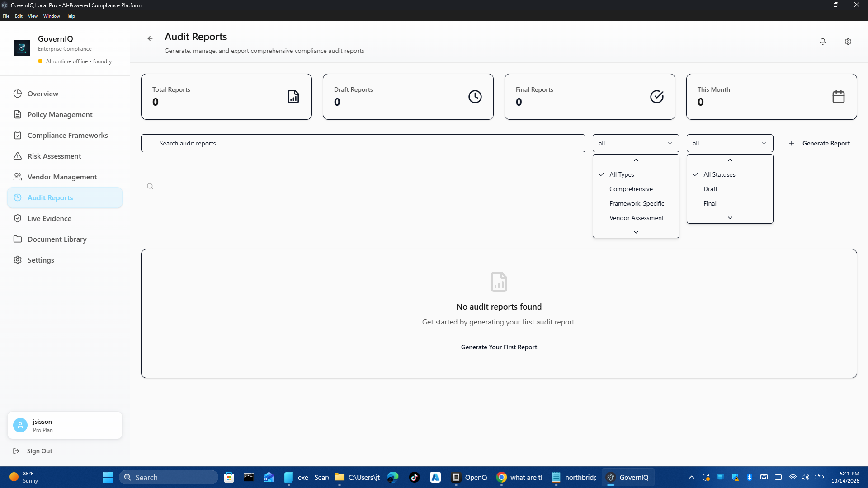Screen dimensions: 868x488
Task: Click the GovernIQ shield logo
Action: (22, 48)
